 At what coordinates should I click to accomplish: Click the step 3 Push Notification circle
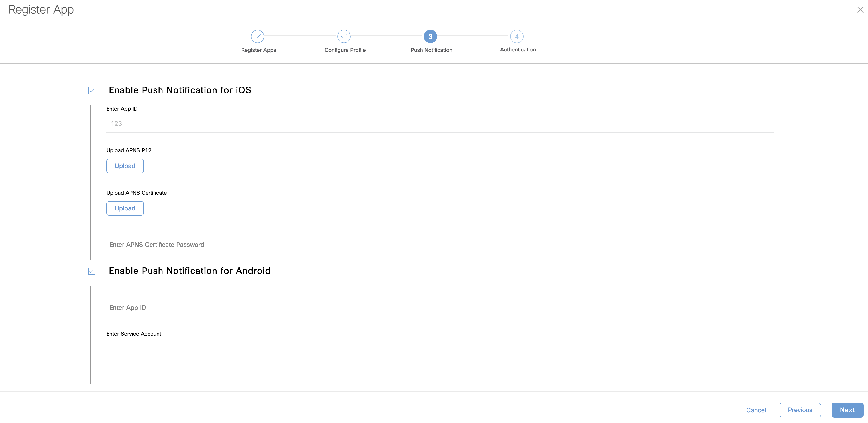pos(430,36)
